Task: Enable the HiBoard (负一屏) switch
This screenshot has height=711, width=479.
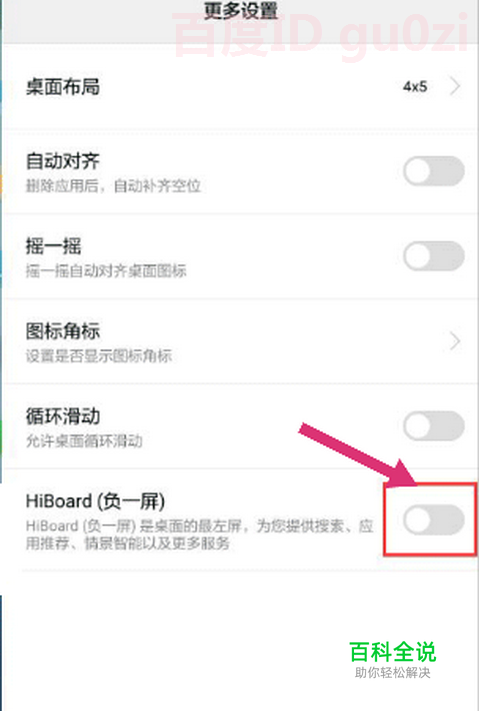Action: (434, 519)
